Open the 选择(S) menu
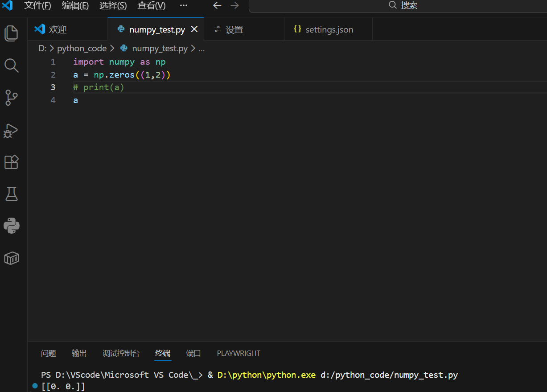 point(113,6)
